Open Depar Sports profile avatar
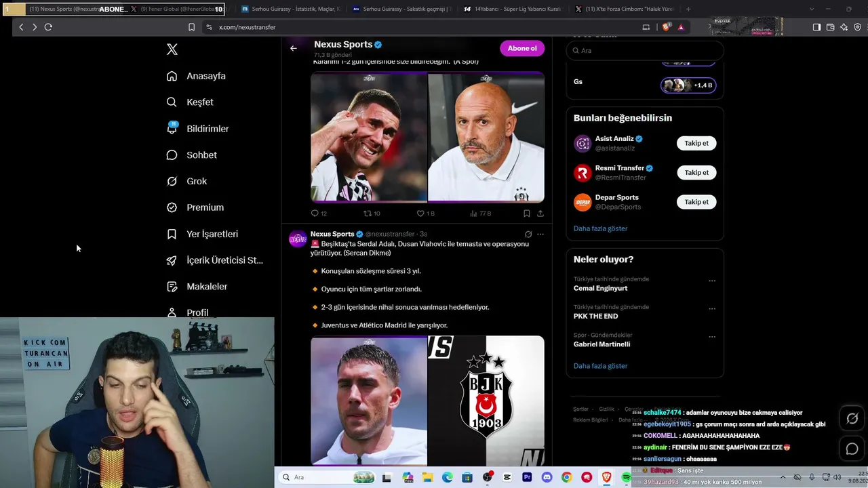Screen dimensions: 868x488 [x=583, y=202]
